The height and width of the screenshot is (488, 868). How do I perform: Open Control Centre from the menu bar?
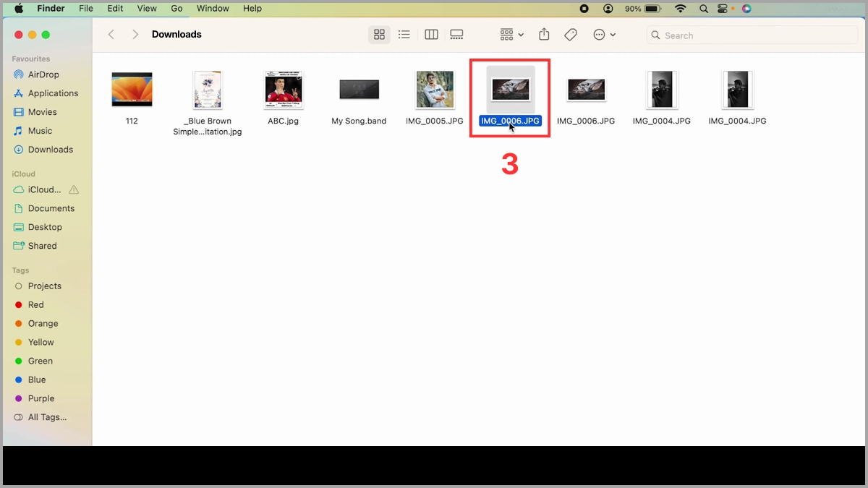click(x=723, y=9)
